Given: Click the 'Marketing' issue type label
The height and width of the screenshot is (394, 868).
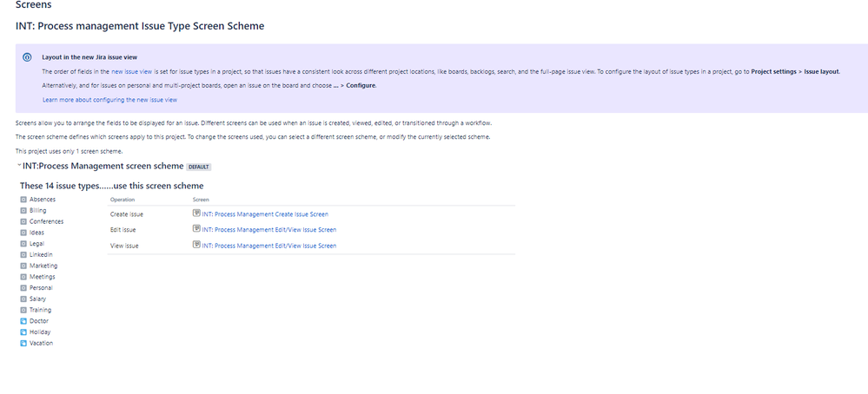Looking at the screenshot, I should click(x=43, y=266).
